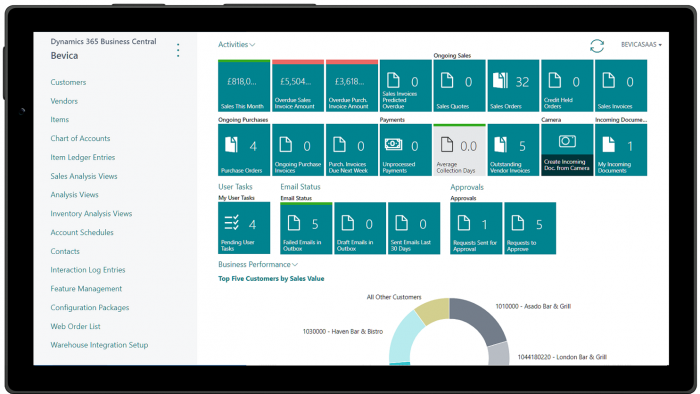
Task: Open the Sales Invoices tile
Action: 621,86
